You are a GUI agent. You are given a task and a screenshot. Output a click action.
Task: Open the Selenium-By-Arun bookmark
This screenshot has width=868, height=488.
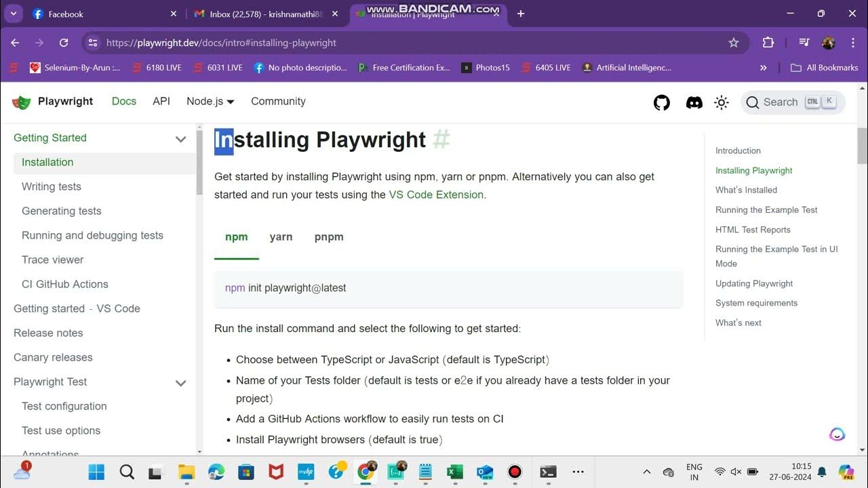pyautogui.click(x=75, y=68)
